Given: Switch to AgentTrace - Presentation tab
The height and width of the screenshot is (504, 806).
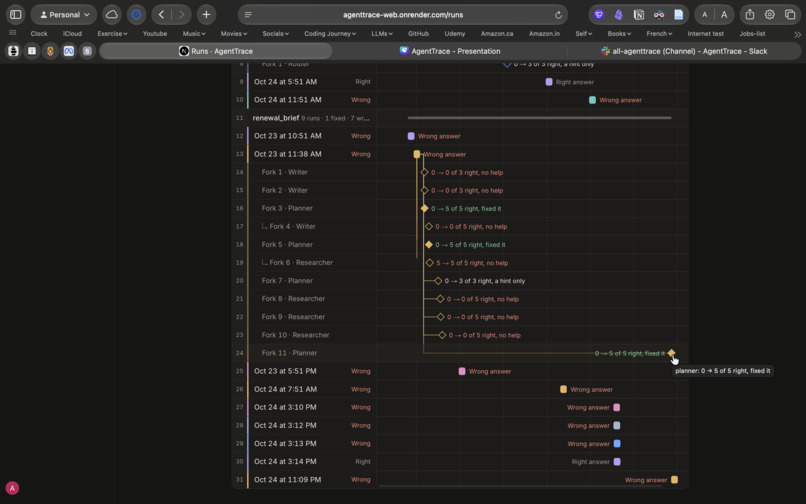Looking at the screenshot, I should coord(450,51).
